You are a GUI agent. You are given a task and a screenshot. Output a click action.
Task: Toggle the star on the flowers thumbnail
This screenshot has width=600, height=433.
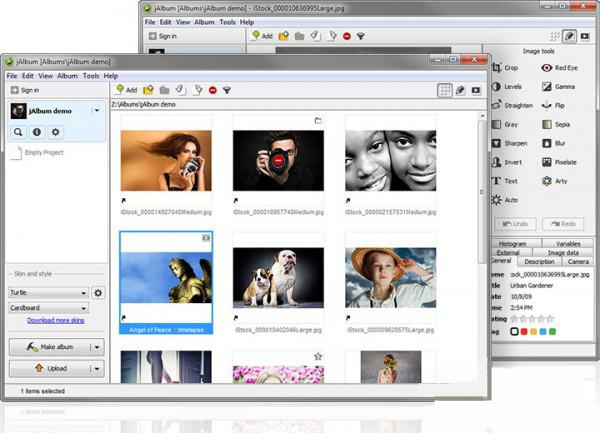(317, 356)
